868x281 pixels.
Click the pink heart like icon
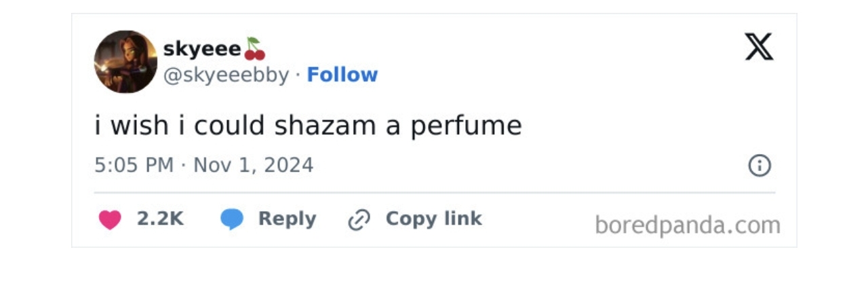110,219
